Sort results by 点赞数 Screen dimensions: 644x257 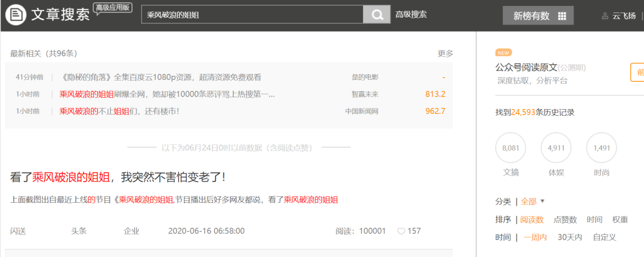pyautogui.click(x=565, y=219)
